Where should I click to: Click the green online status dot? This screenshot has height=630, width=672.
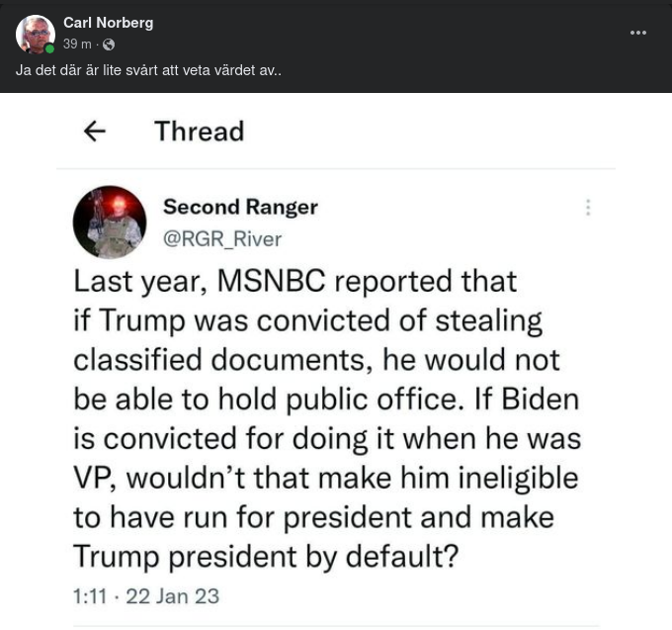pyautogui.click(x=49, y=48)
